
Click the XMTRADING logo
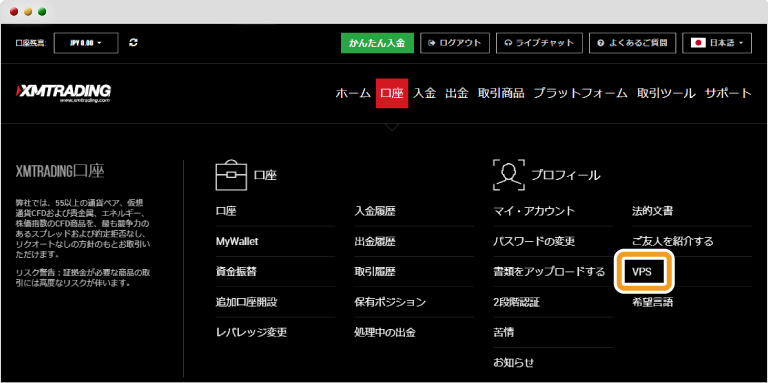click(64, 93)
